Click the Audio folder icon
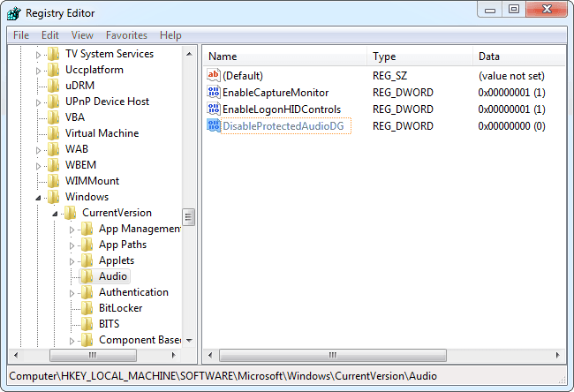574x392 pixels. click(87, 276)
